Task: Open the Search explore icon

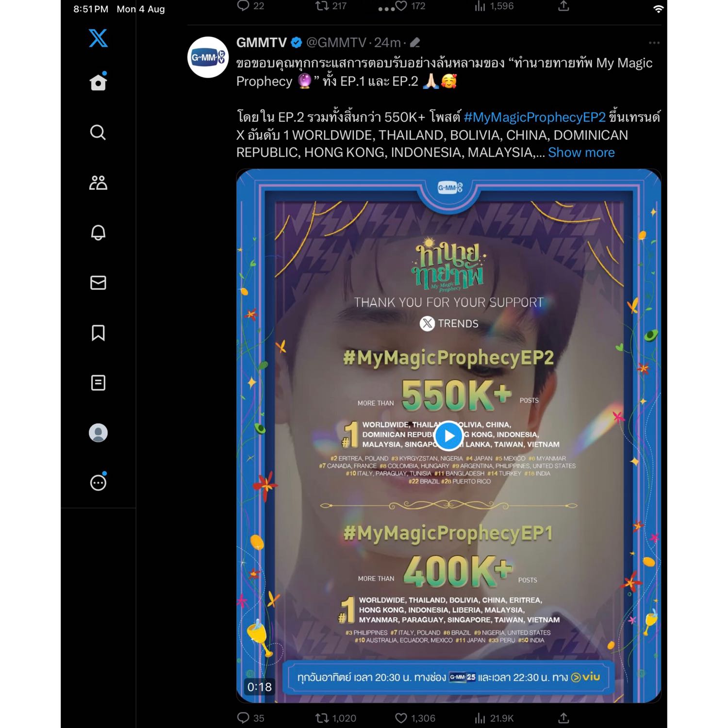Action: (x=98, y=132)
